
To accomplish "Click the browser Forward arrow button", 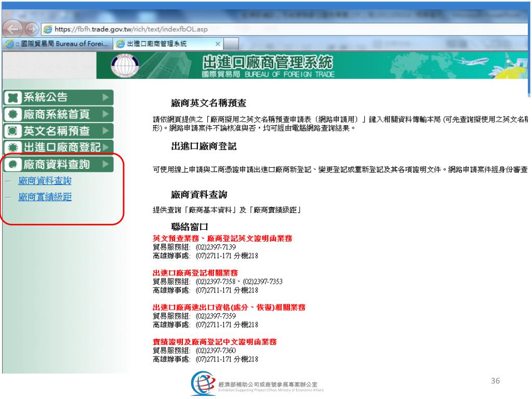I will coord(32,29).
